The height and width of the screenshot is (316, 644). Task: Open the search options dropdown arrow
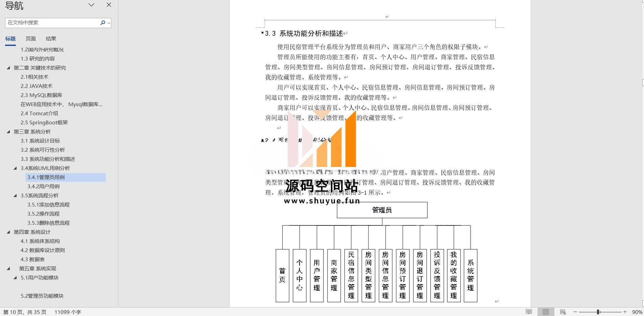(x=109, y=23)
